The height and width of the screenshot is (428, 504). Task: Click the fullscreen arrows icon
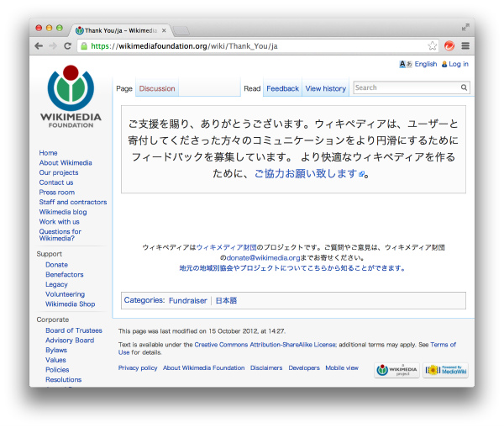[x=465, y=28]
